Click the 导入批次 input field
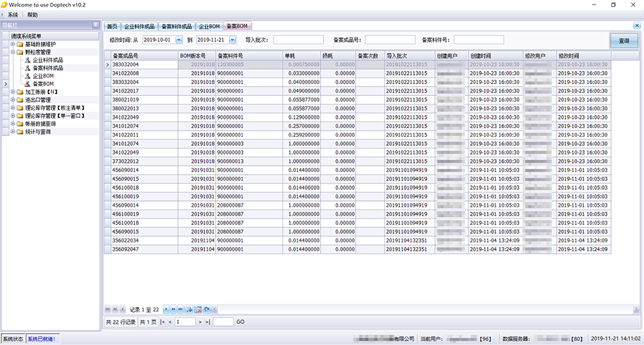644x345 pixels. [x=298, y=40]
